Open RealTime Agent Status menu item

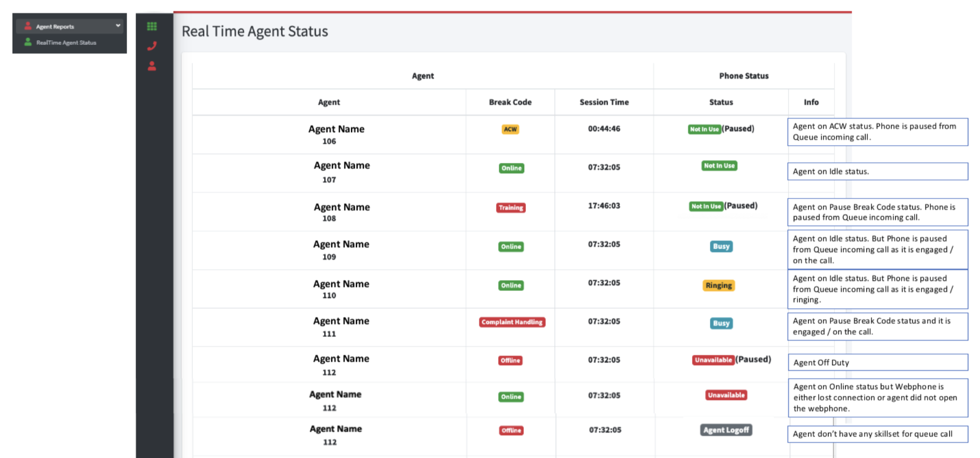pyautogui.click(x=66, y=43)
